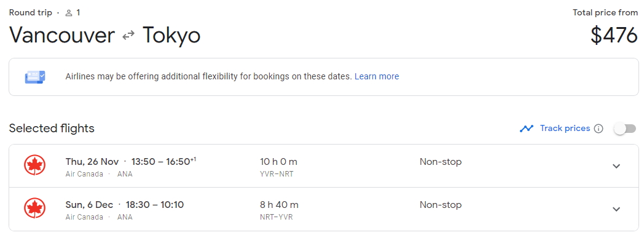
Task: Click the Track prices trend graph icon
Action: 527,129
